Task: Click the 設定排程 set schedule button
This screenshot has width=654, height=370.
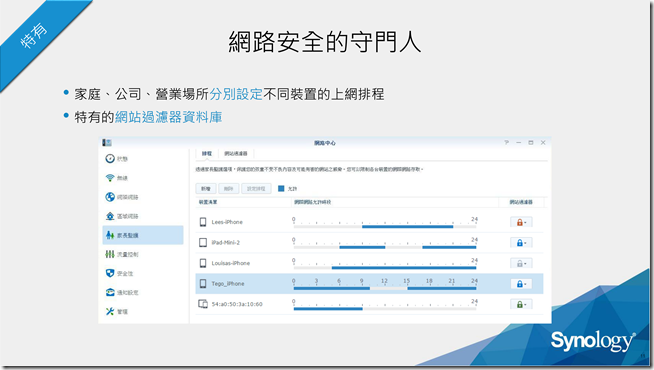Action: [256, 189]
